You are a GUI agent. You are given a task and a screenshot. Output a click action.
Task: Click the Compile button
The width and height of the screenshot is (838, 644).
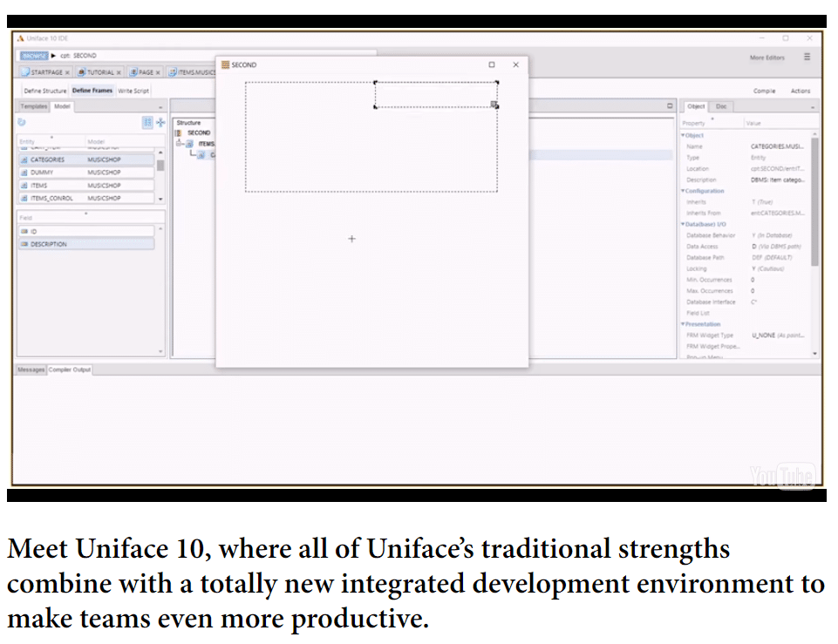764,91
